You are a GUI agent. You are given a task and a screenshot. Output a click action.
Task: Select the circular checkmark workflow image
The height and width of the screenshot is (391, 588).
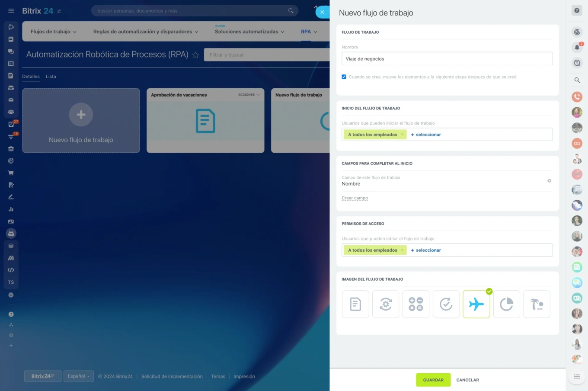point(446,304)
